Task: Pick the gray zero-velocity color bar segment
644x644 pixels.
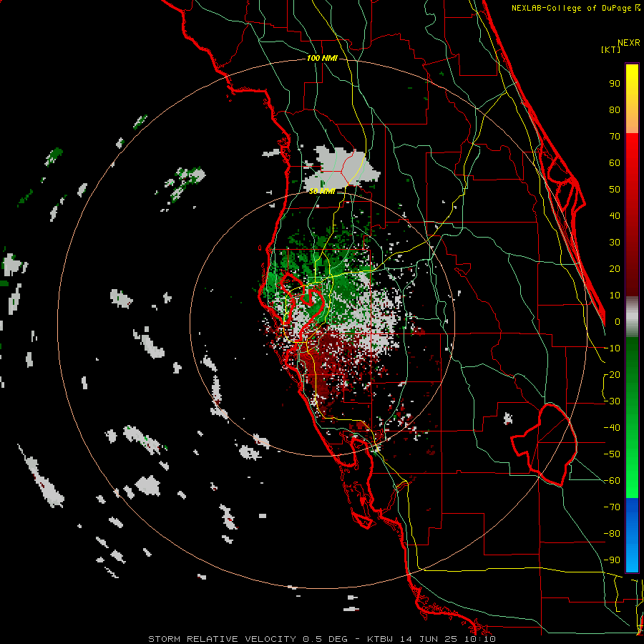Action: (x=632, y=316)
